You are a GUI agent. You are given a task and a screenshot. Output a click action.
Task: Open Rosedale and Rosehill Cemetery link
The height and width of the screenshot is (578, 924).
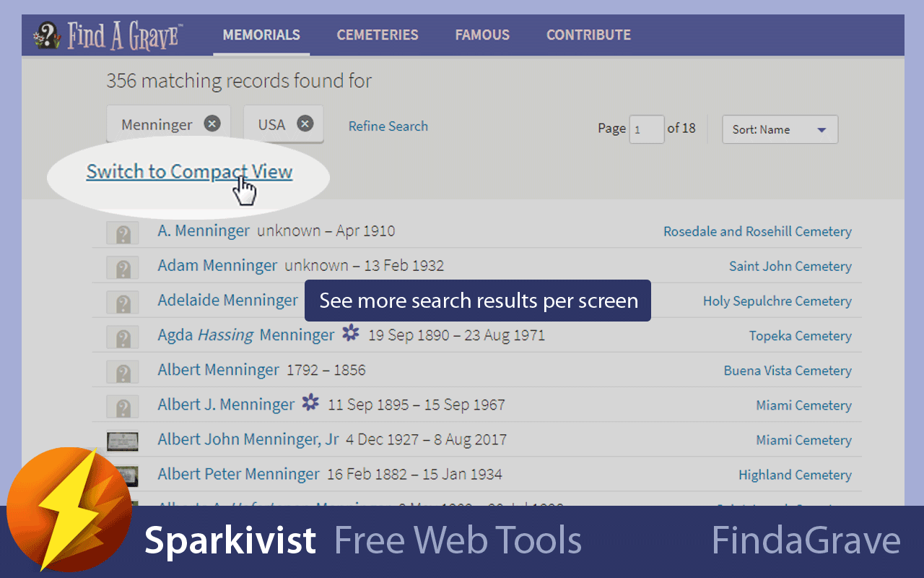pyautogui.click(x=757, y=232)
